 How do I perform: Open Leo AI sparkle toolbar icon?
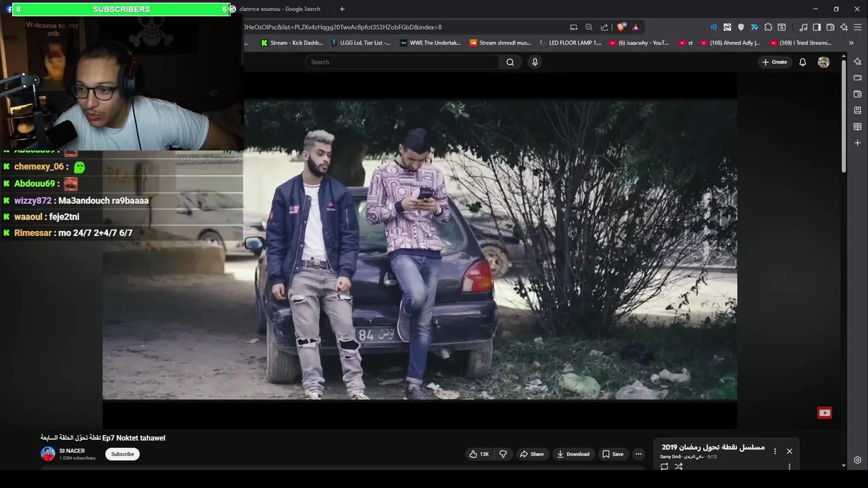[x=844, y=27]
